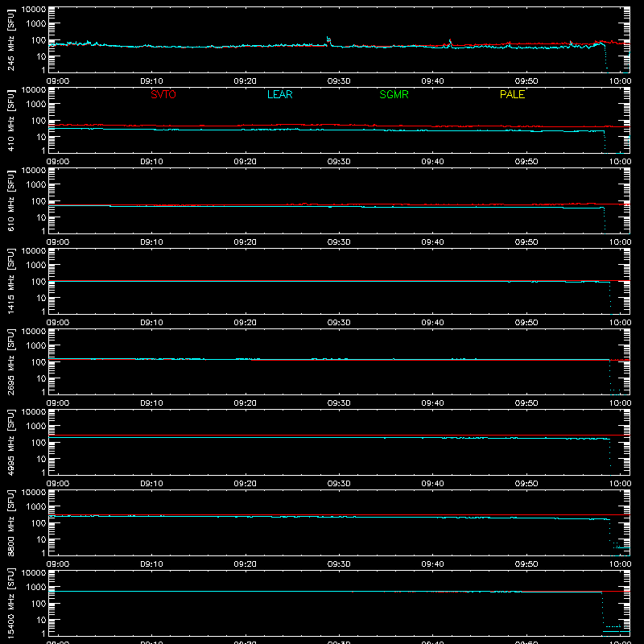Click the cyan drop-off near 09:58 in 15400 MHz plot
This screenshot has width=644, height=644.
602,612
